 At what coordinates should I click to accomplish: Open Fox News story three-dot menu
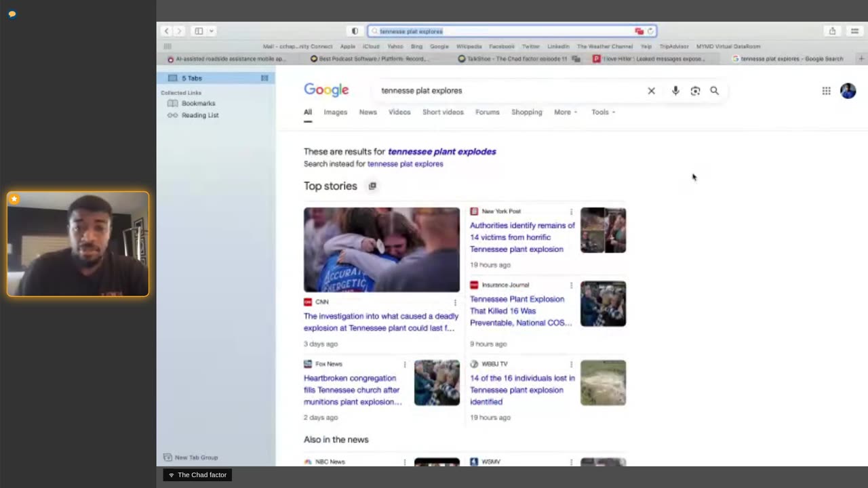coord(405,365)
